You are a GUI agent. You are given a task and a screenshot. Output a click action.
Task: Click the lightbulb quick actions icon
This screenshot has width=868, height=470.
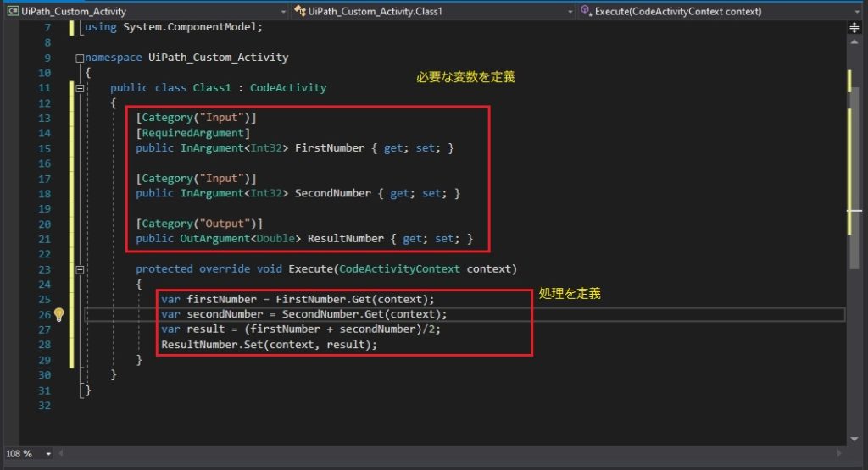[58, 315]
